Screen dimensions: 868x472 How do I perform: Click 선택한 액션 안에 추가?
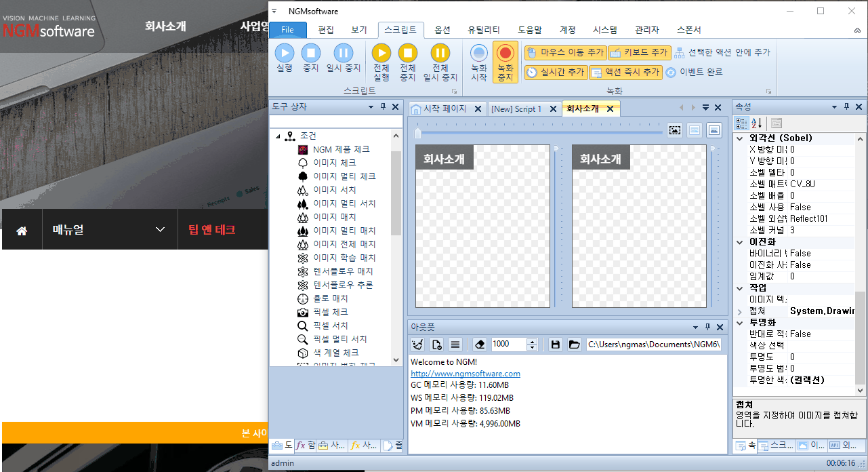(722, 52)
